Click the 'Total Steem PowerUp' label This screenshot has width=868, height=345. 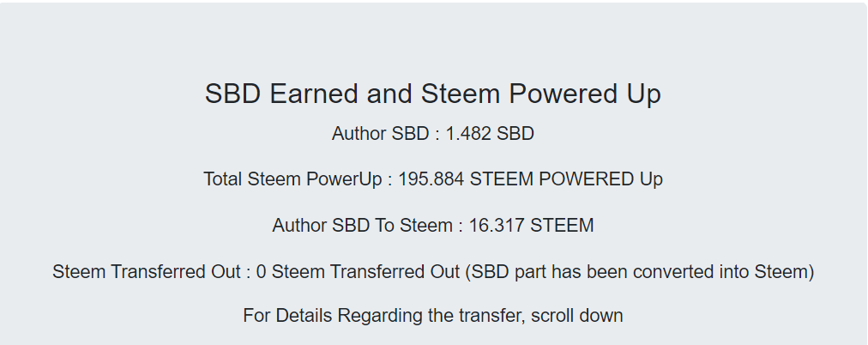click(292, 179)
